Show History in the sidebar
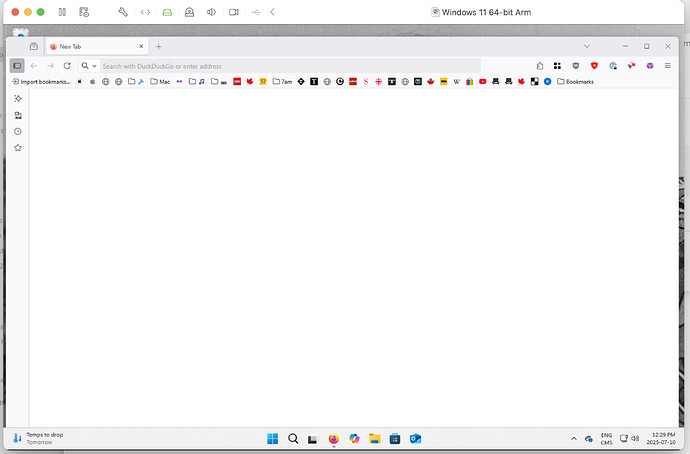Viewport: 690px width, 454px height. [x=17, y=131]
